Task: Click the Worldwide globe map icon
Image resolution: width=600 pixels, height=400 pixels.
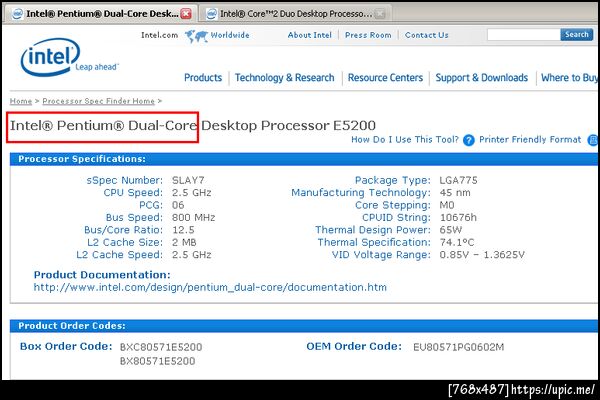Action: (196, 36)
